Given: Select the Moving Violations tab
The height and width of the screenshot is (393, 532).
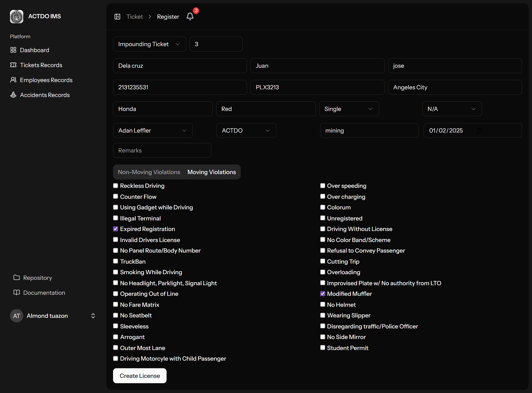Looking at the screenshot, I should point(211,172).
